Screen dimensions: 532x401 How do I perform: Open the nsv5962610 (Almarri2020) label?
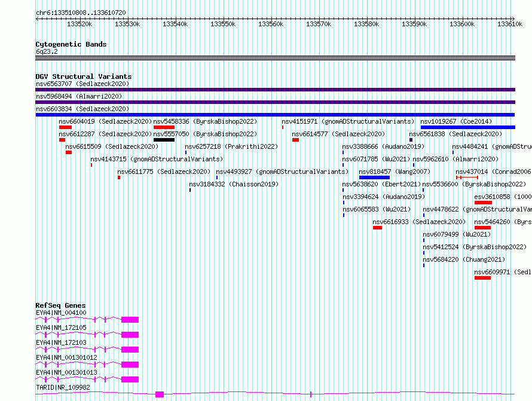tap(455, 159)
